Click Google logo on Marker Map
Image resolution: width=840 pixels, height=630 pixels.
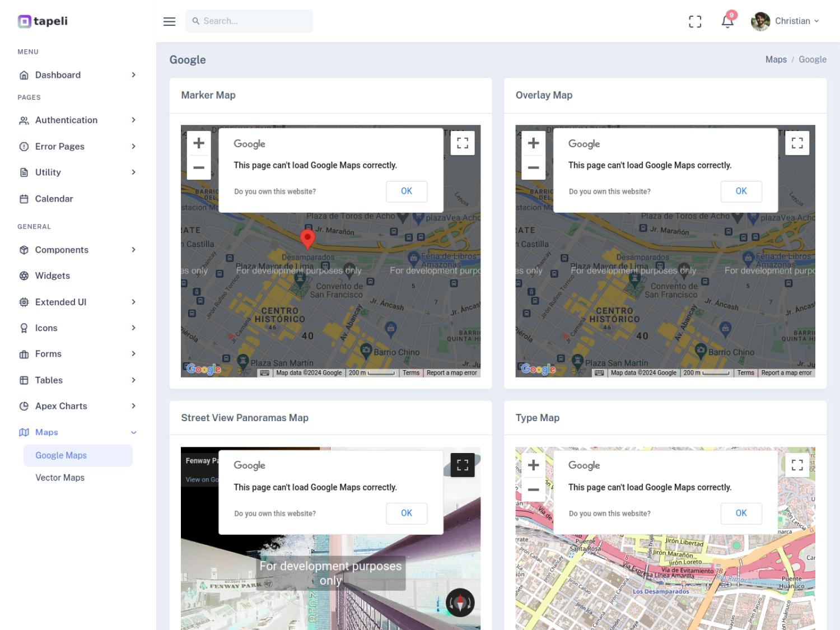pyautogui.click(x=204, y=369)
